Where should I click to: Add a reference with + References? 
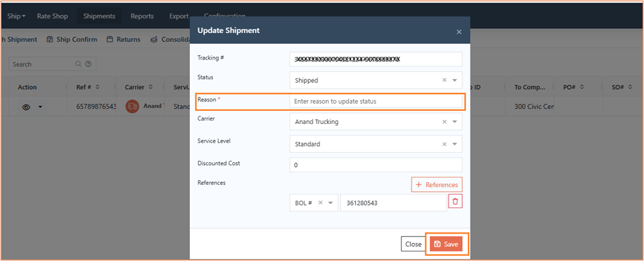437,185
